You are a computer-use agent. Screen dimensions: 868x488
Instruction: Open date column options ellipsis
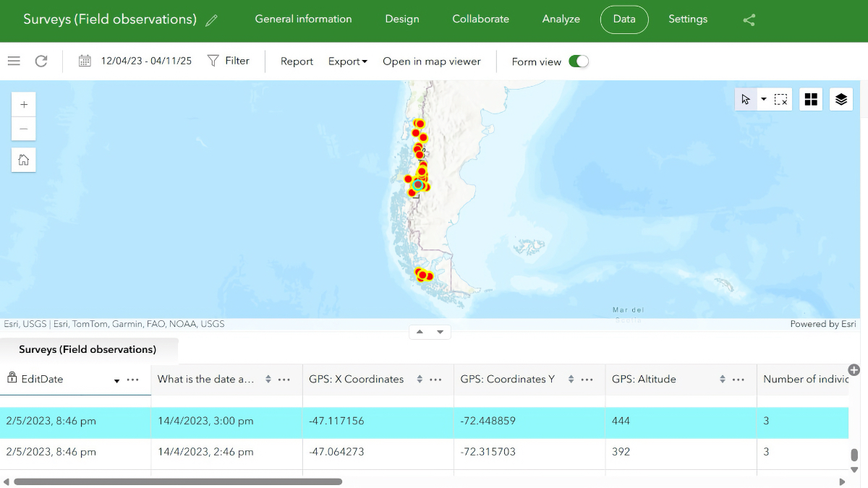(284, 380)
